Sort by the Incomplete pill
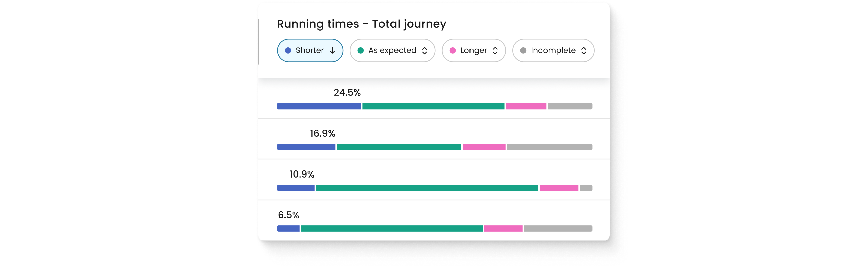 [553, 51]
